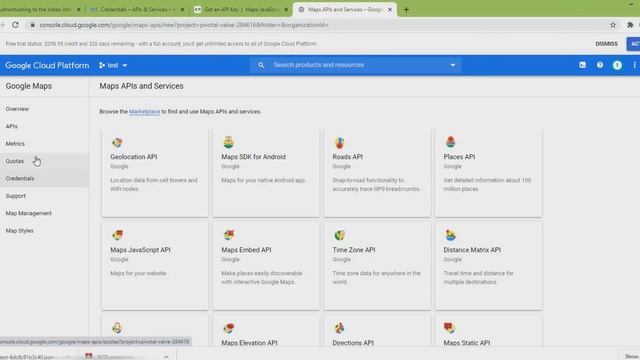Open the Time Zone API title
Viewport: 640px width, 360px height.
353,250
